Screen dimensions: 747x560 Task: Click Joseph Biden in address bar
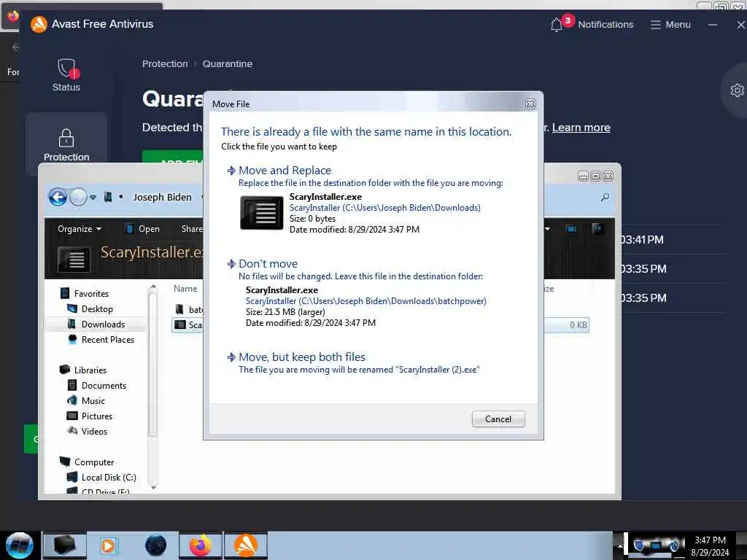click(x=162, y=197)
